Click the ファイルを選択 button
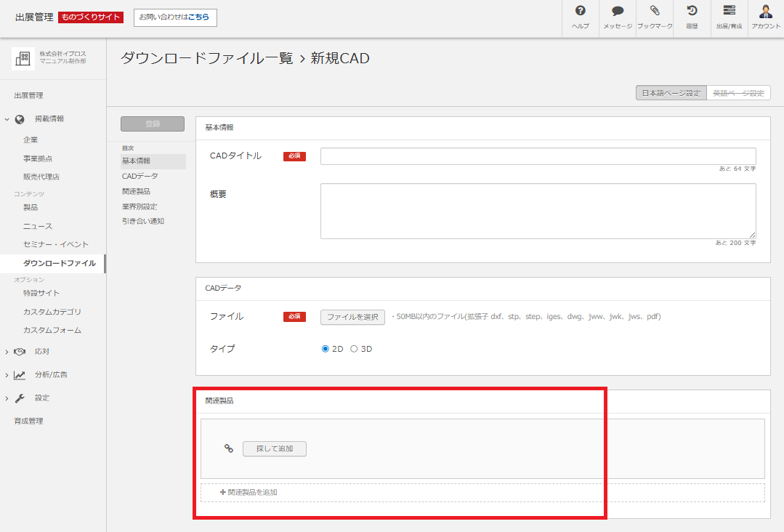 click(352, 317)
